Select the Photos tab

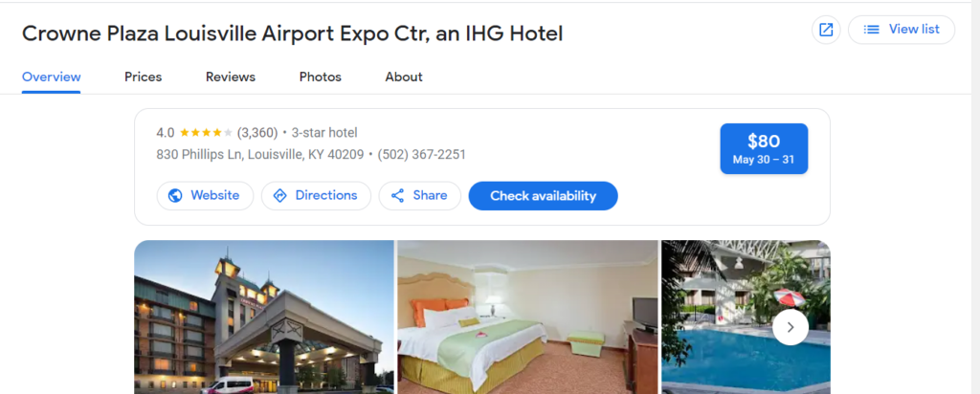320,77
